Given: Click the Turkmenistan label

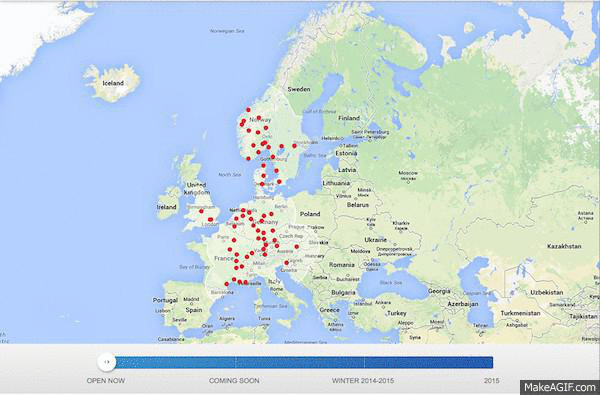Looking at the screenshot, I should [x=520, y=313].
